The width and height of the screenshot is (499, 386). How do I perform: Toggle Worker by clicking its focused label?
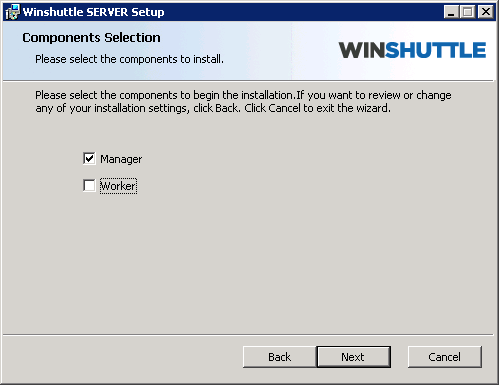click(118, 186)
